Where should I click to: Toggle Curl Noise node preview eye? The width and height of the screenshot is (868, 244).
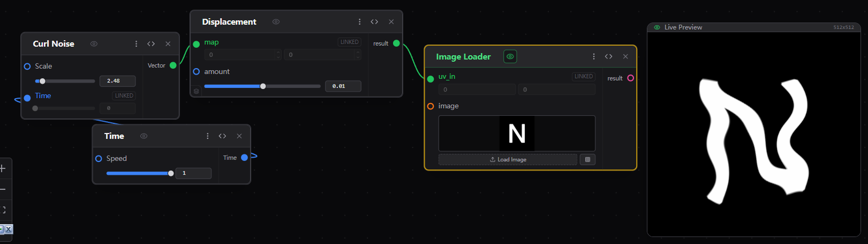tap(94, 44)
